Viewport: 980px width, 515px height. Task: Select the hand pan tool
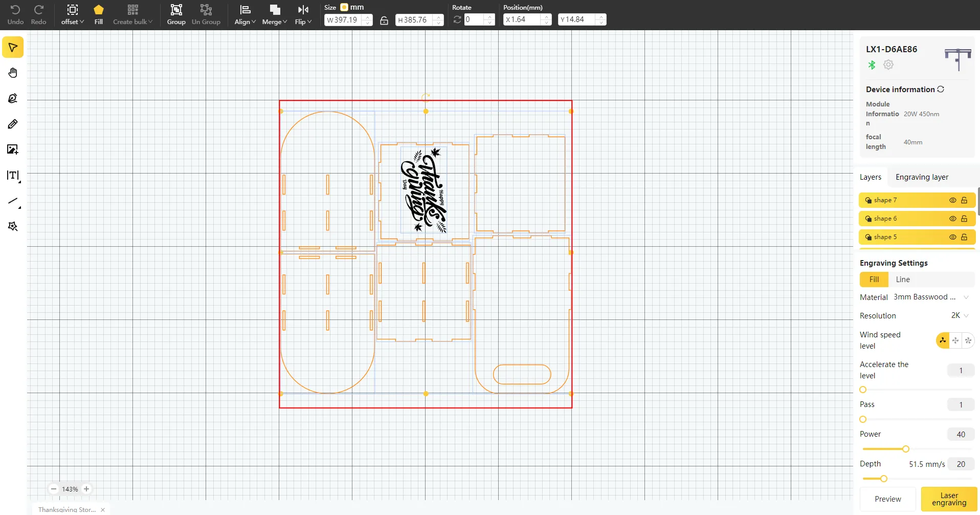coord(13,73)
